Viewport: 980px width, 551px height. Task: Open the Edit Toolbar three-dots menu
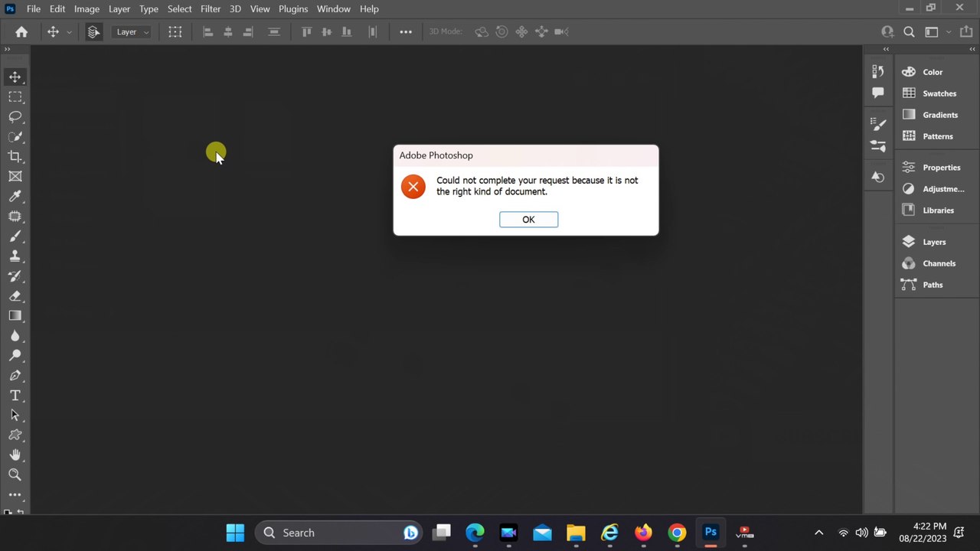(x=15, y=494)
